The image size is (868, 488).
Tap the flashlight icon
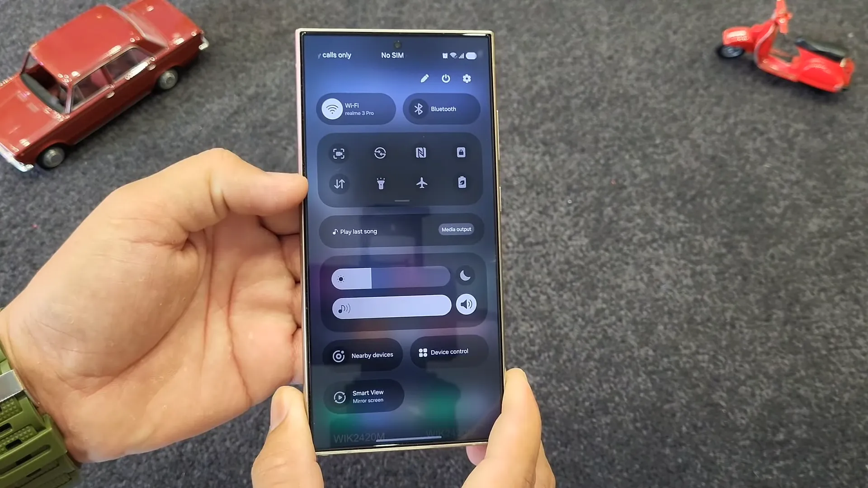pyautogui.click(x=380, y=183)
